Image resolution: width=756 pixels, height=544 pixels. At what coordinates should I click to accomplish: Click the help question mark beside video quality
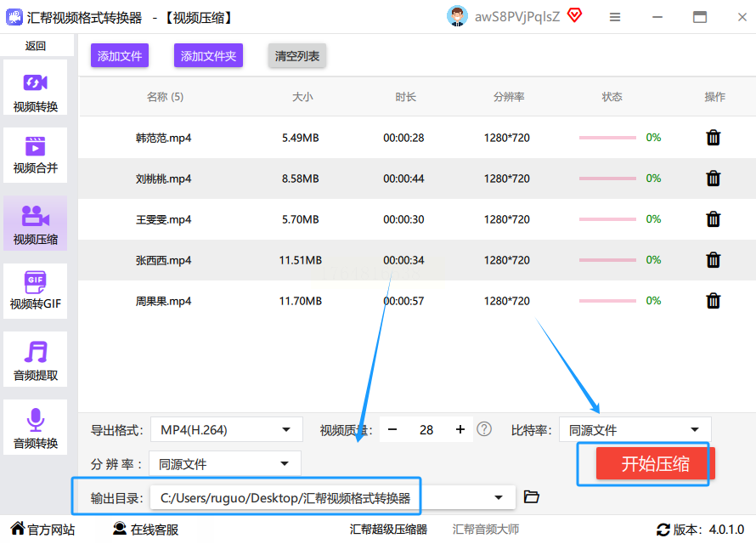pyautogui.click(x=484, y=429)
